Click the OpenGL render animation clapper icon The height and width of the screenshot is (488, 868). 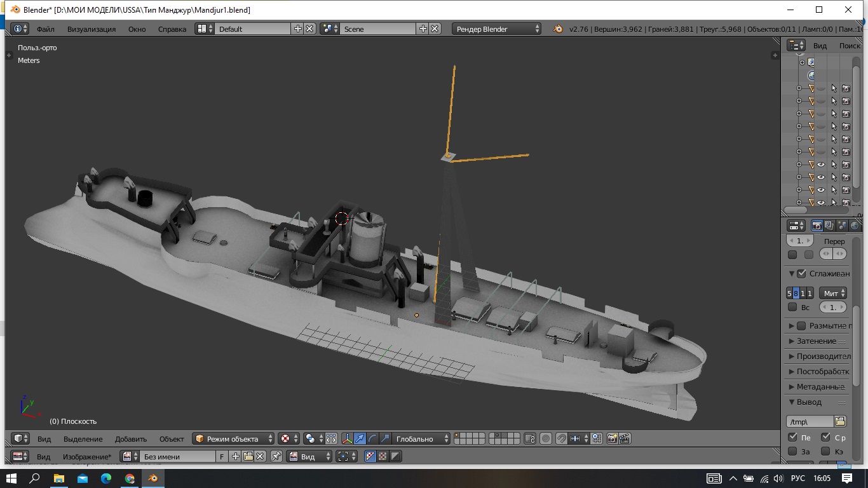coord(625,438)
